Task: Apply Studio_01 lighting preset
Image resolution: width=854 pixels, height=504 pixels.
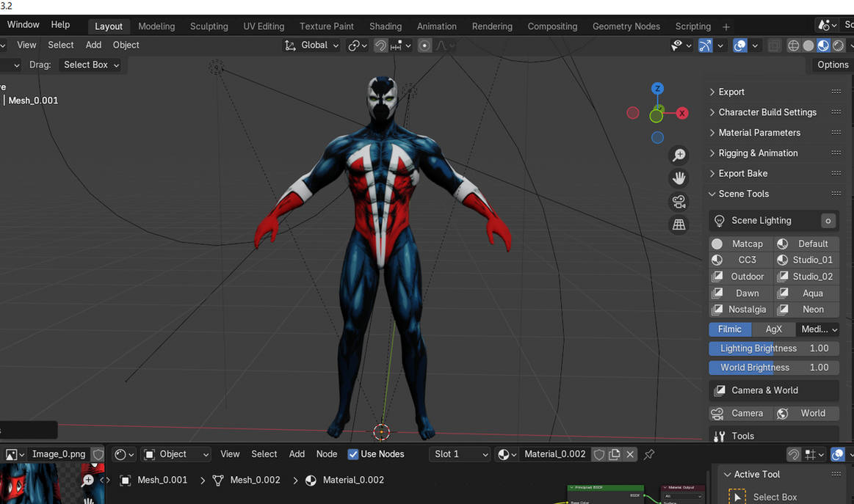Action: click(806, 260)
